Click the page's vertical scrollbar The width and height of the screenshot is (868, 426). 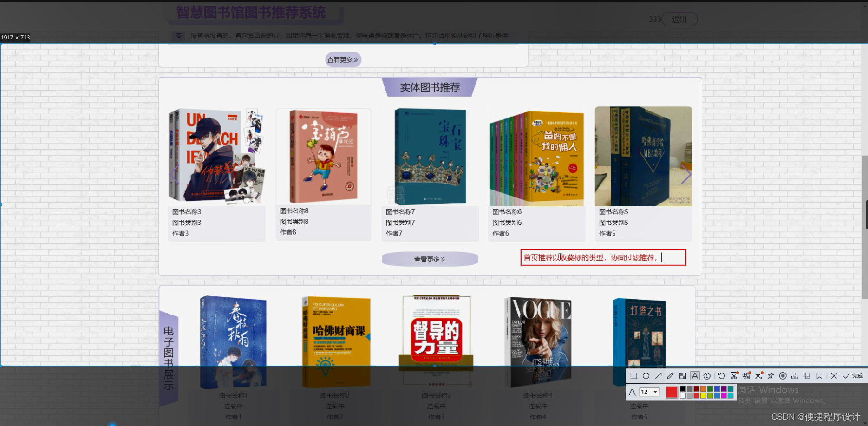(x=865, y=227)
